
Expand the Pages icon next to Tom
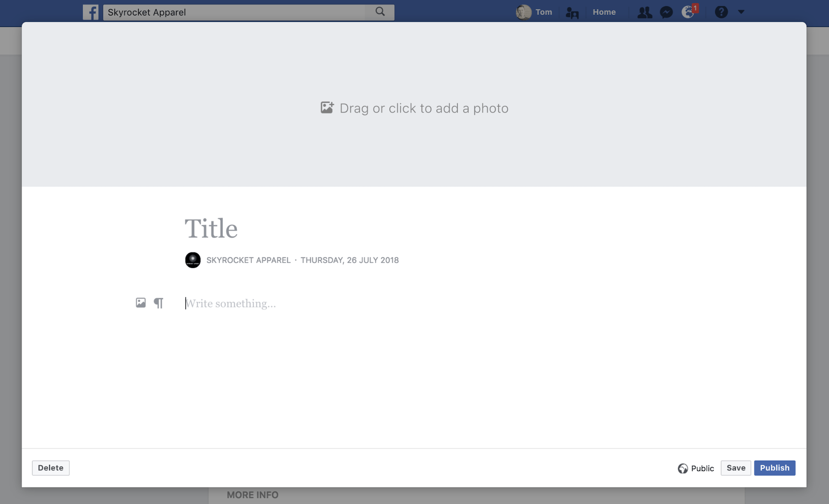pyautogui.click(x=572, y=12)
